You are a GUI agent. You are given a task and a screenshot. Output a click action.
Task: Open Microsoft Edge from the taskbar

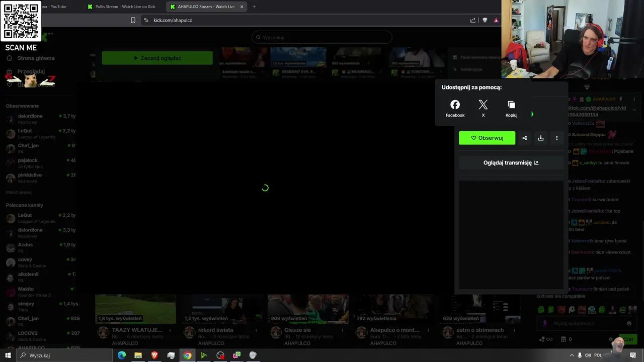[x=122, y=355]
